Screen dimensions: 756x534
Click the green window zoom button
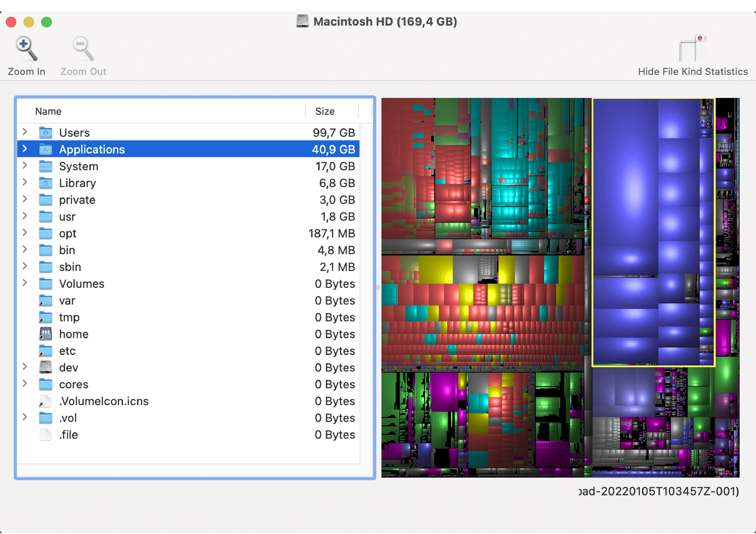tap(47, 22)
